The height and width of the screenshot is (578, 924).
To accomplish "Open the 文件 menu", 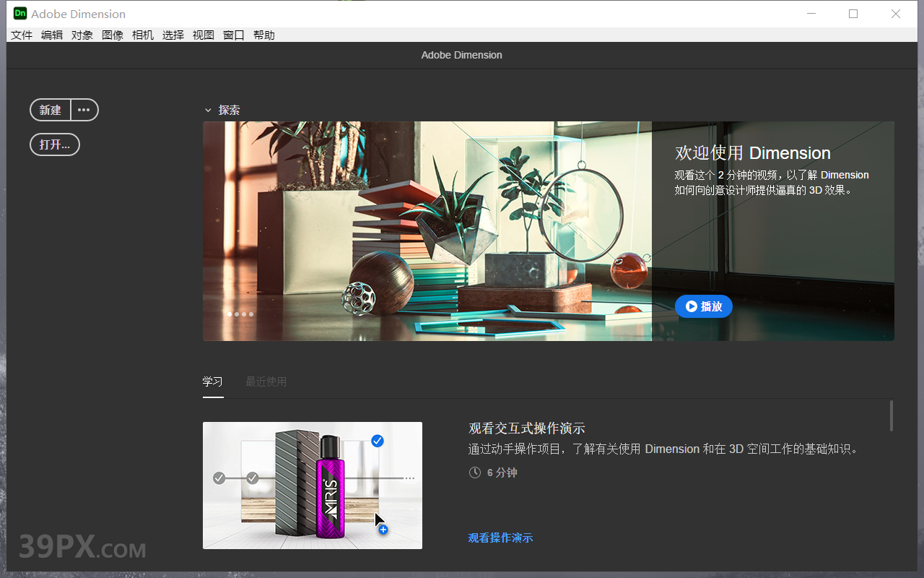I will tap(22, 35).
